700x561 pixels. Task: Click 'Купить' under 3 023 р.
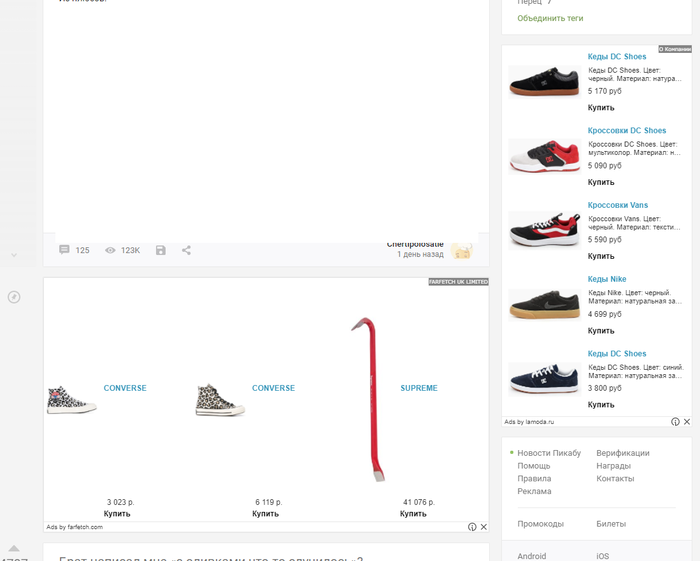tap(117, 514)
